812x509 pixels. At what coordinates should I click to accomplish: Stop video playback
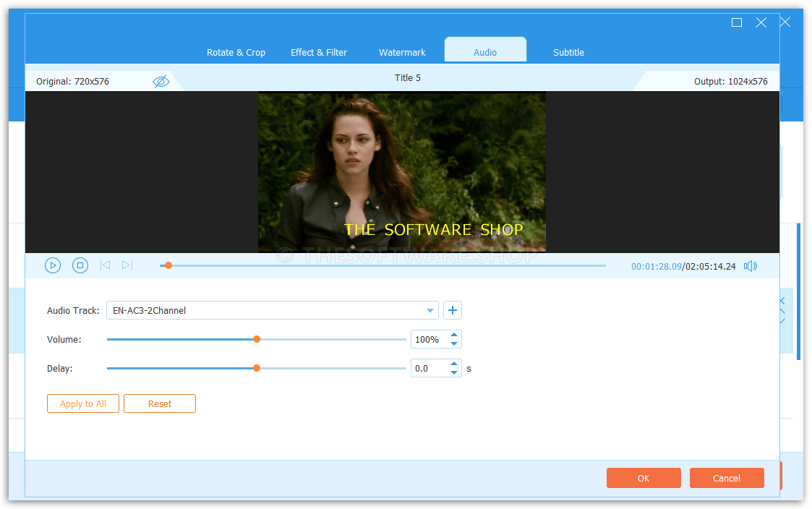coord(80,265)
